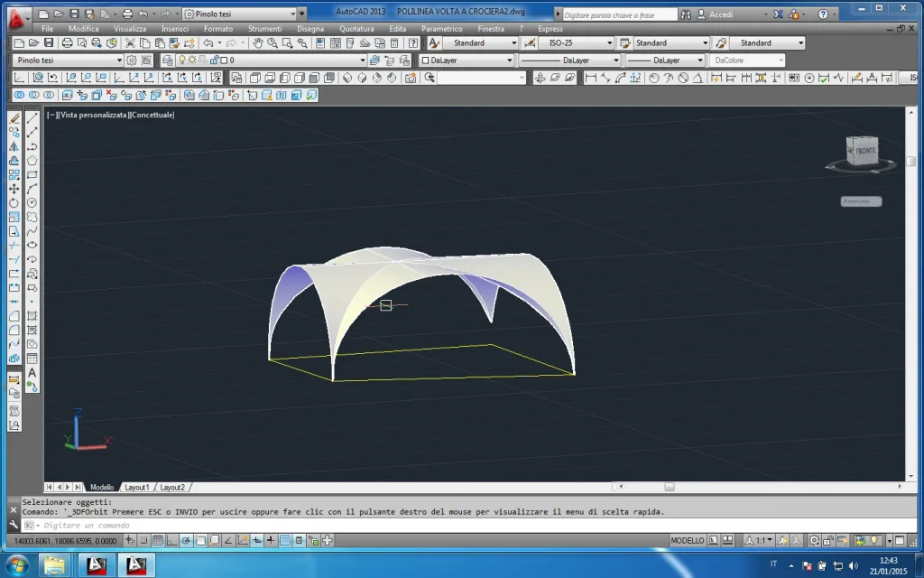Screen dimensions: 924x578
Task: Open the Layer Properties Manager icon
Action: click(167, 61)
